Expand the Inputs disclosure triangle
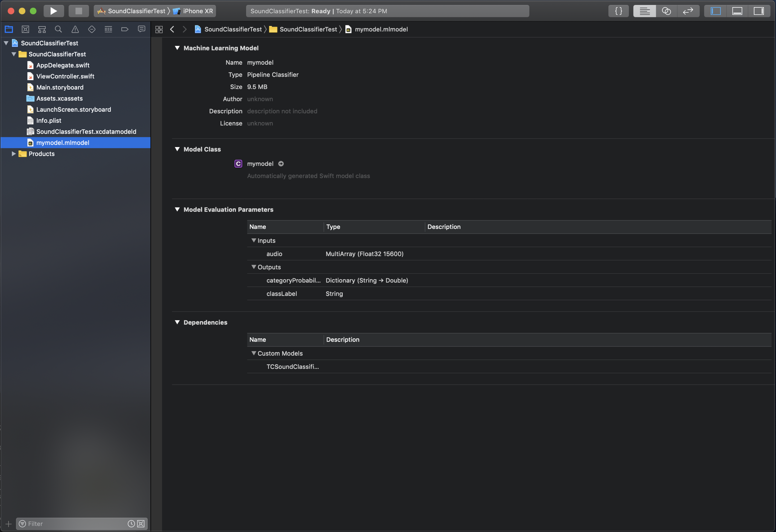Screen dimensions: 776x532 coord(253,240)
